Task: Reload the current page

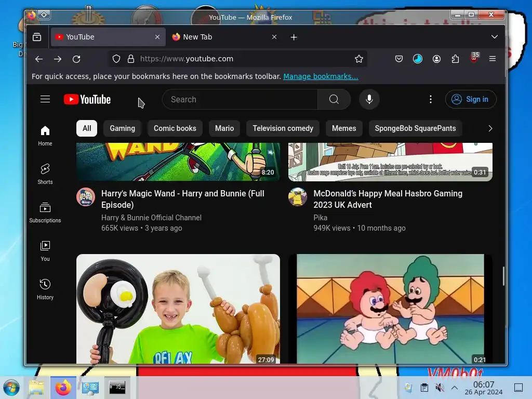Action: tap(77, 59)
